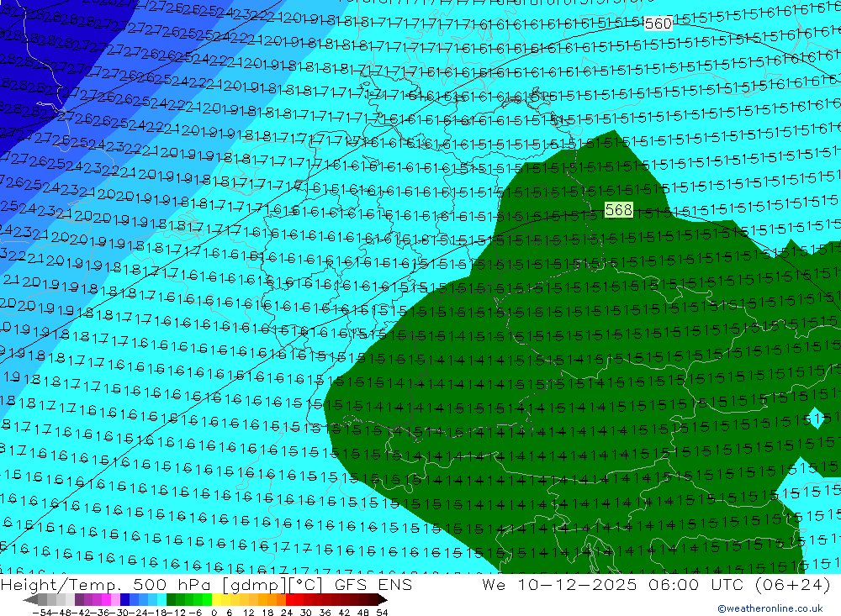Screen dimensions: 841x616
Task: Click the left gray arrow of the color scale
Action: point(30,600)
